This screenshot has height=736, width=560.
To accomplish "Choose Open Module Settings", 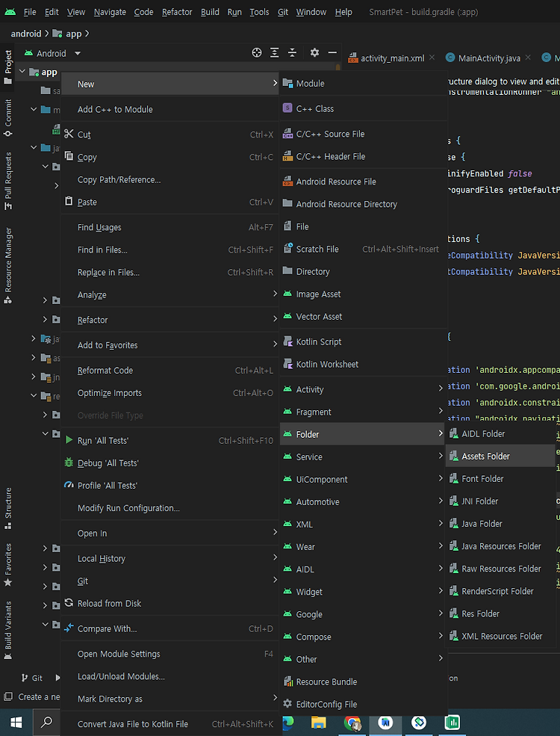I will tap(170, 654).
